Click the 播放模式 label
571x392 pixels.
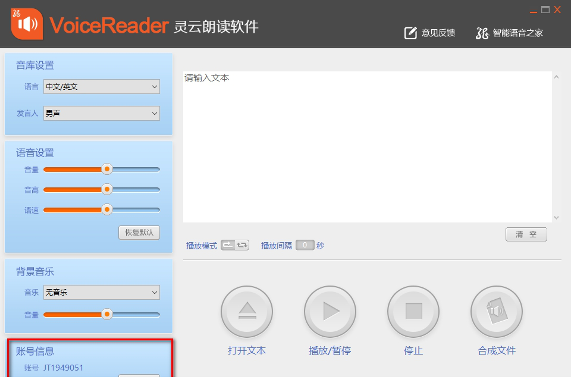click(x=202, y=246)
